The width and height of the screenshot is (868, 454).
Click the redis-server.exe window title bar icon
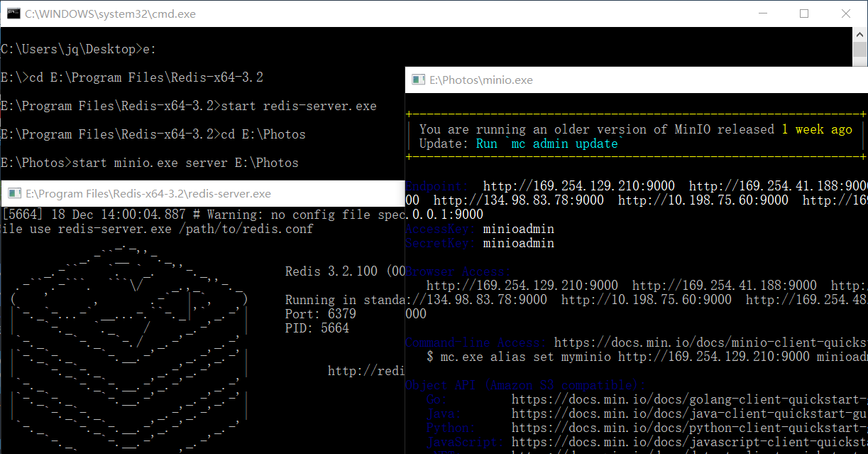coord(14,193)
